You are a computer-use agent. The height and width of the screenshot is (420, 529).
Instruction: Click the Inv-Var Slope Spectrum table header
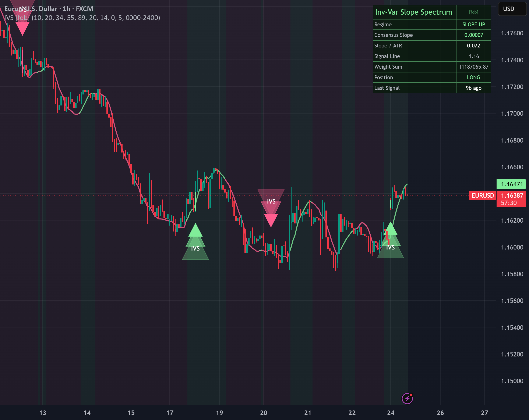(x=414, y=12)
